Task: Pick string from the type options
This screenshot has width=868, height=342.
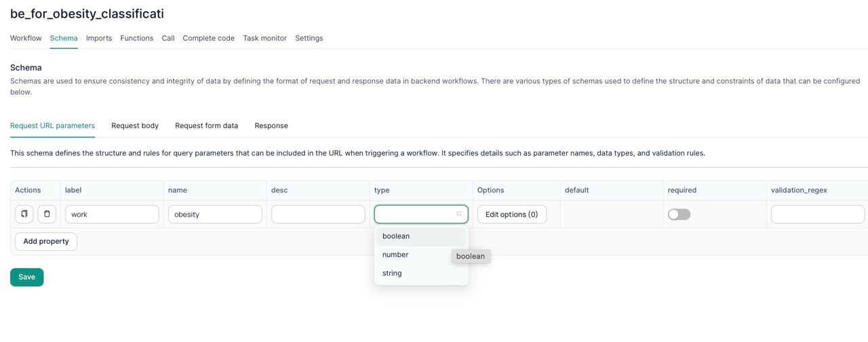Action: click(x=392, y=273)
